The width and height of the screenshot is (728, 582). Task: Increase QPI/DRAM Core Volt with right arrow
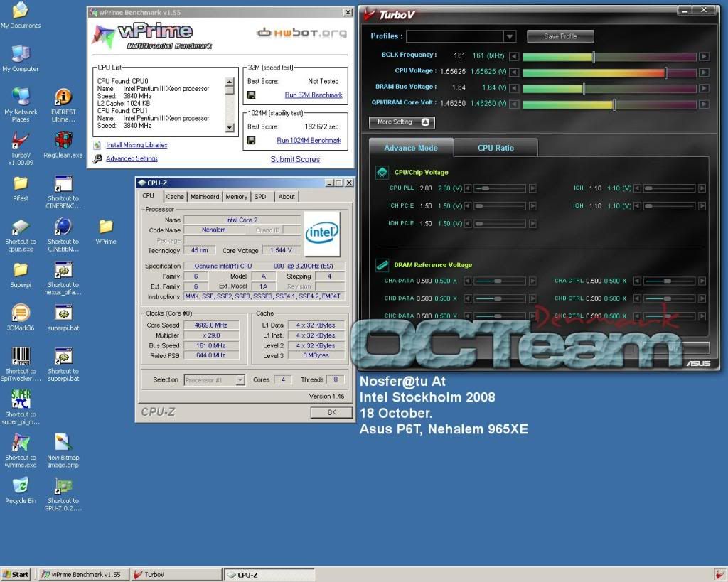pos(705,104)
